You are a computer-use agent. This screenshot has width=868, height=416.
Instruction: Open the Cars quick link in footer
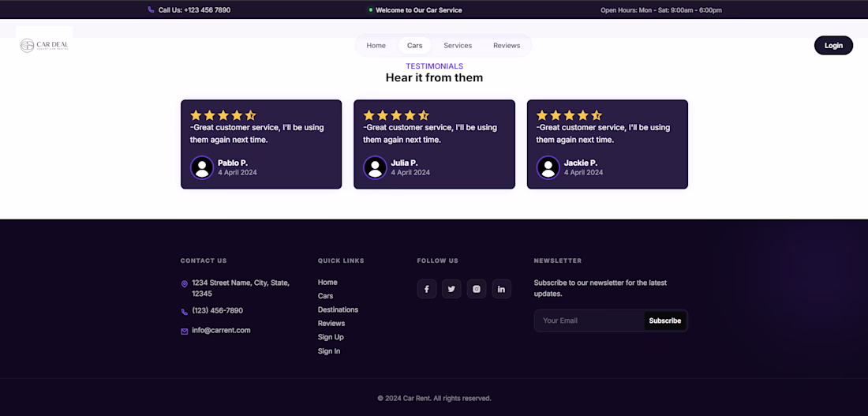tap(325, 296)
